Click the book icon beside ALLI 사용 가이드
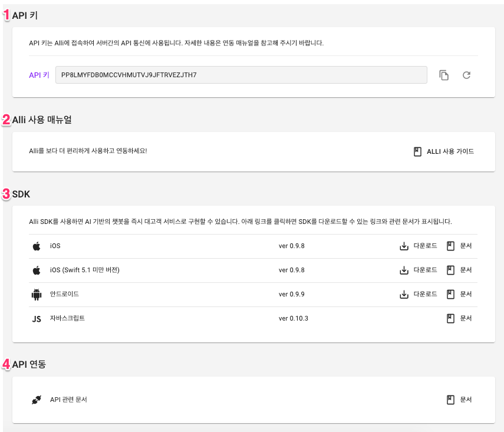The height and width of the screenshot is (432, 504). (417, 151)
